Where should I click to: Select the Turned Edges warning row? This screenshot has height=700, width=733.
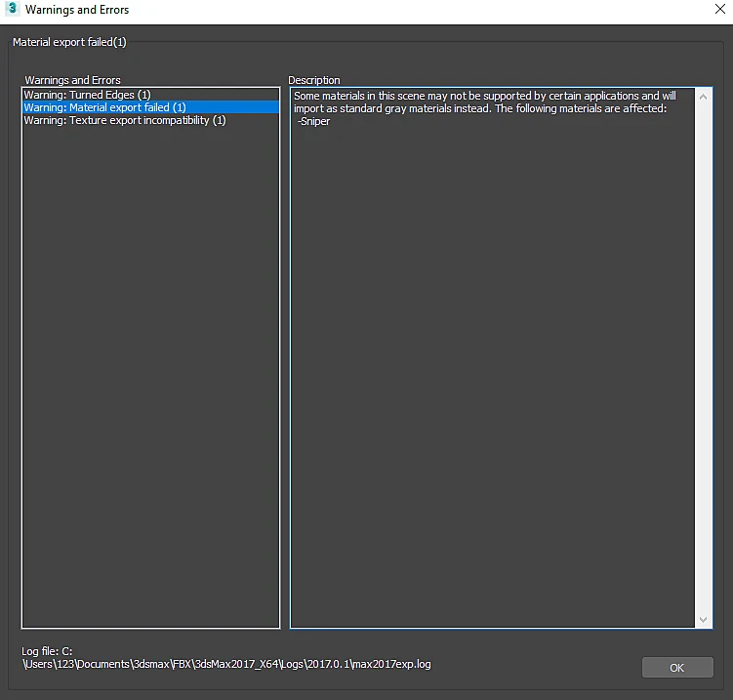150,95
